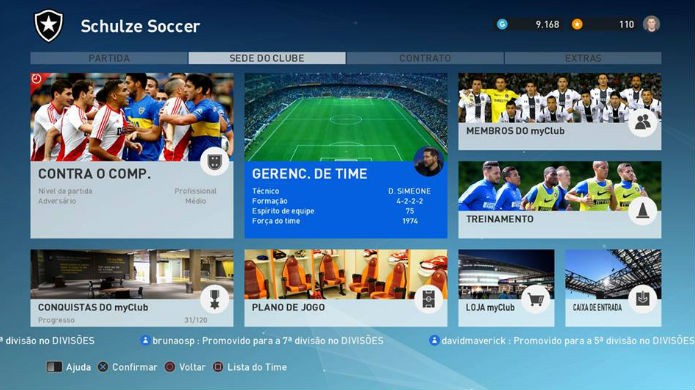Click Confirmar label in button hints
The height and width of the screenshot is (390, 695).
[134, 367]
